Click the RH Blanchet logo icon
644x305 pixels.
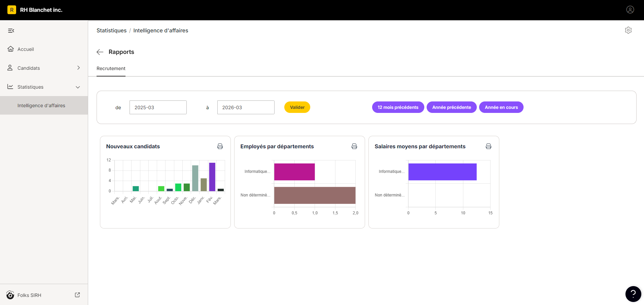[12, 10]
